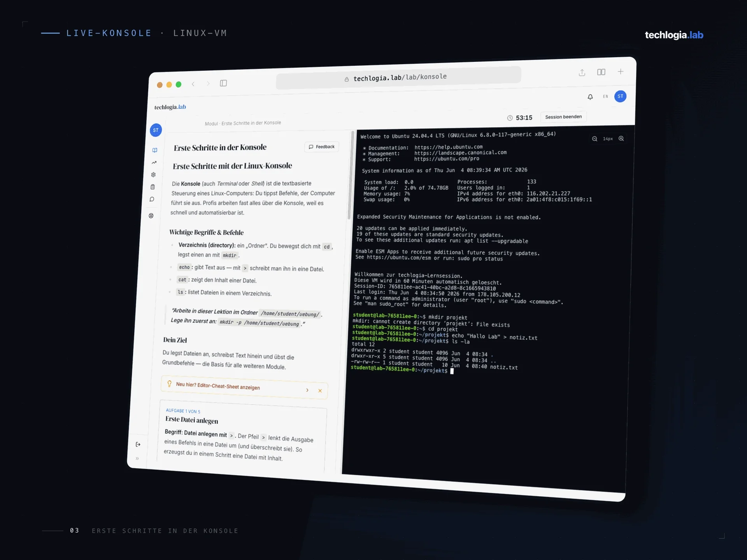This screenshot has height=560, width=747.
Task: Click the Wichtige Begriffe & Befehle heading
Action: (206, 232)
